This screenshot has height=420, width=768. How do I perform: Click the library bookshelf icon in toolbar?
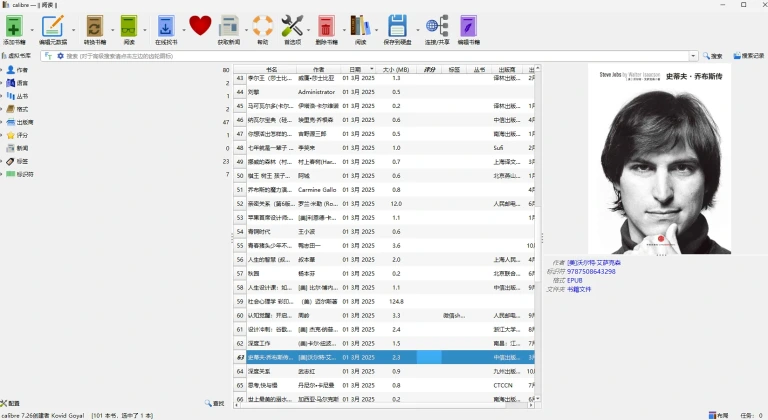(360, 26)
